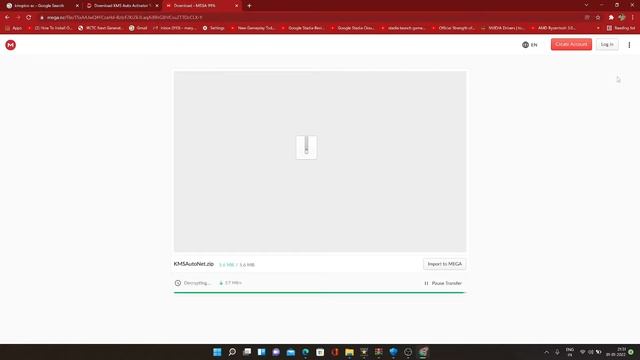
Task: Open the Apps bookmark
Action: (x=14, y=28)
